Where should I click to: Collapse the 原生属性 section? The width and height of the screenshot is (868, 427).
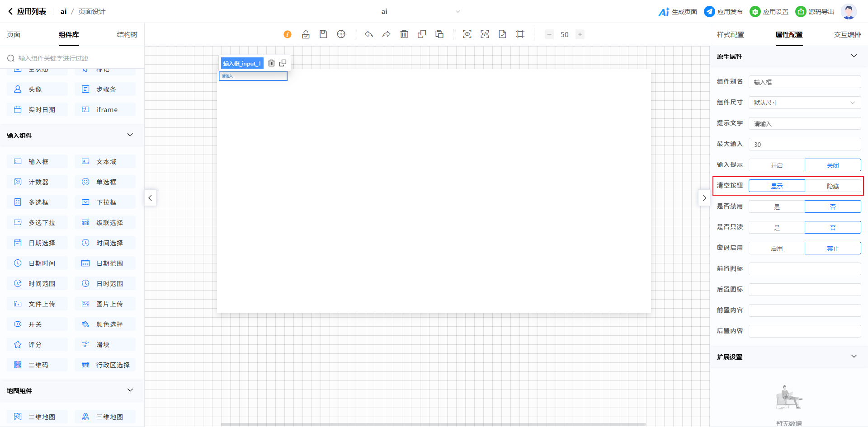(x=854, y=56)
